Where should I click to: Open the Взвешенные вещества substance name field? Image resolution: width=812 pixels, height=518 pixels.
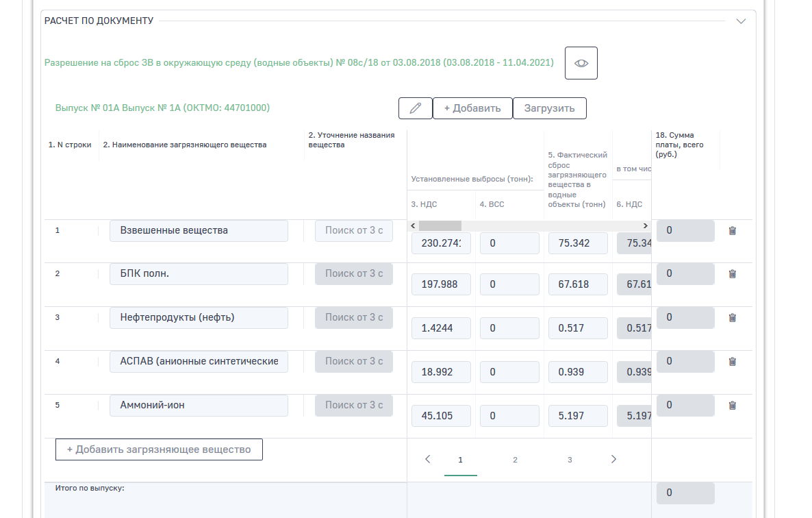tap(199, 231)
